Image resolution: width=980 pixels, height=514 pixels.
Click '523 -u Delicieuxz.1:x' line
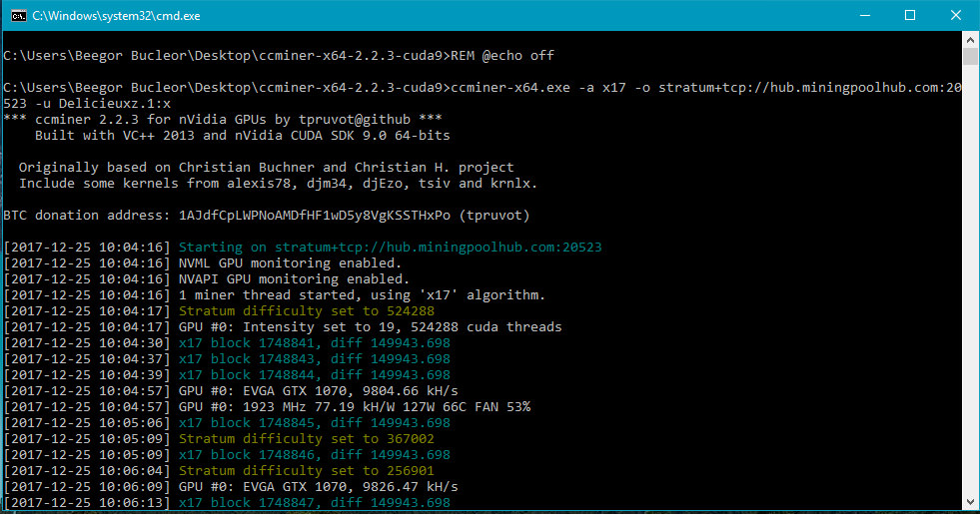[87, 103]
